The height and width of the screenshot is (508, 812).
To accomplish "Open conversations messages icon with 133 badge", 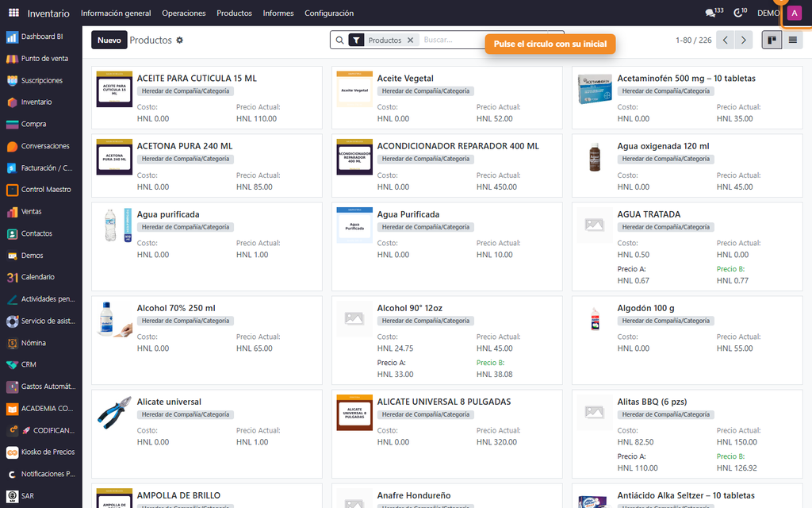I will (714, 13).
